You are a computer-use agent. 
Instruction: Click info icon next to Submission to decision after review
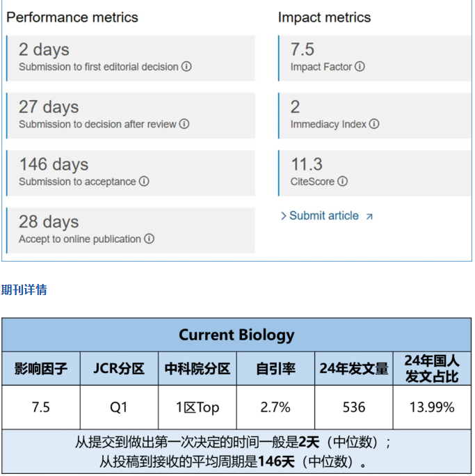coord(184,124)
